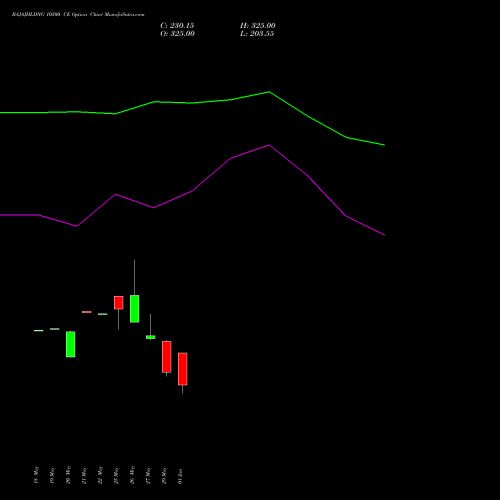Click the peak of the green line
The width and height of the screenshot is (500, 500).
tap(269, 92)
